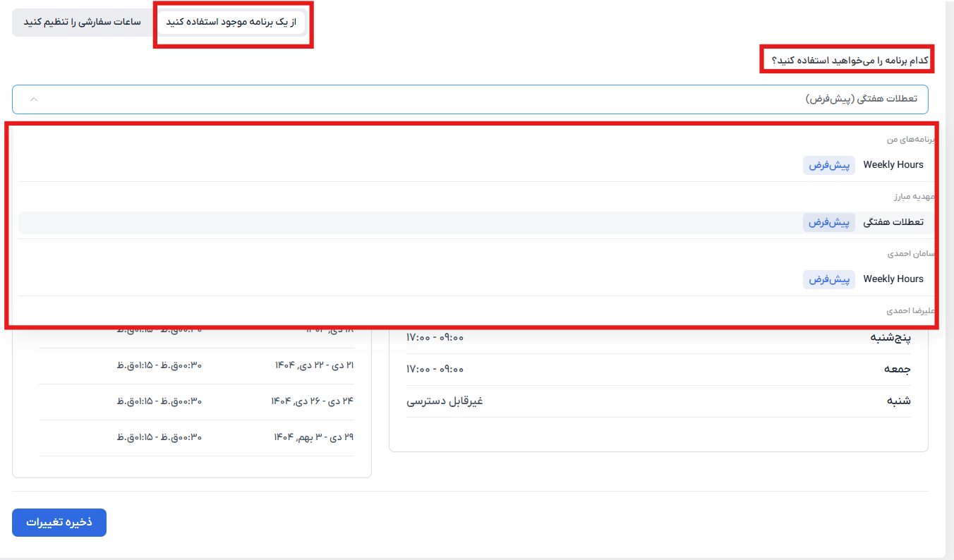
Task: Open the «ساعات سفارشی را تنظیم کنید» tab
Action: [x=83, y=22]
